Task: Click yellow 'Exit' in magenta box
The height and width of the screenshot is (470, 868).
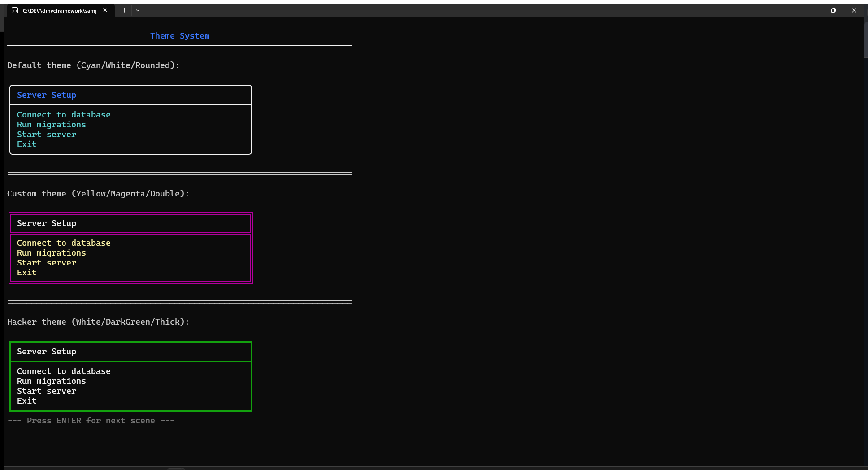Action: (x=27, y=273)
